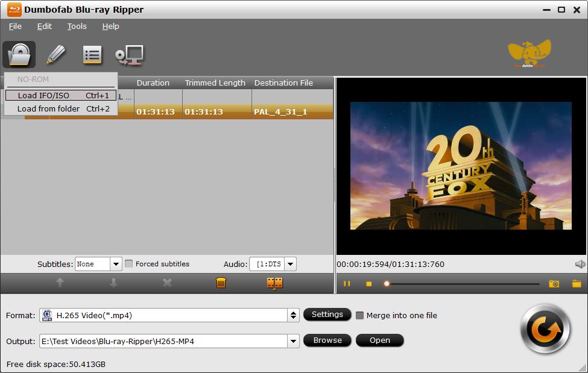Click the Dumbofab elephant logo
The image size is (588, 373).
coord(529,53)
